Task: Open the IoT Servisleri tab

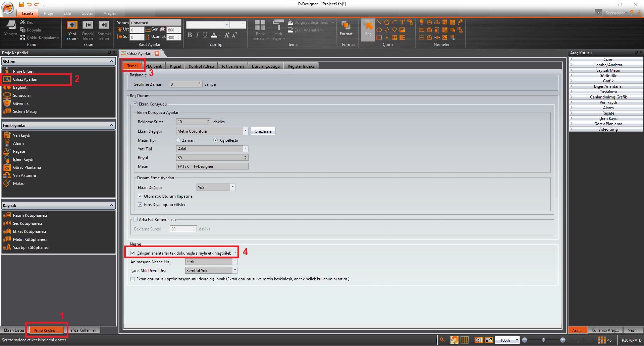Action: (233, 66)
